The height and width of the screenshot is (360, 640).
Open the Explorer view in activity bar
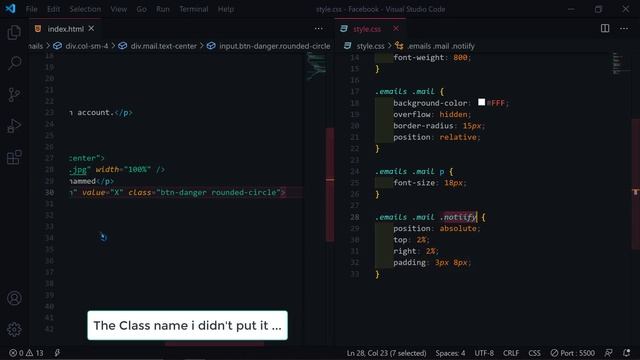(x=14, y=32)
